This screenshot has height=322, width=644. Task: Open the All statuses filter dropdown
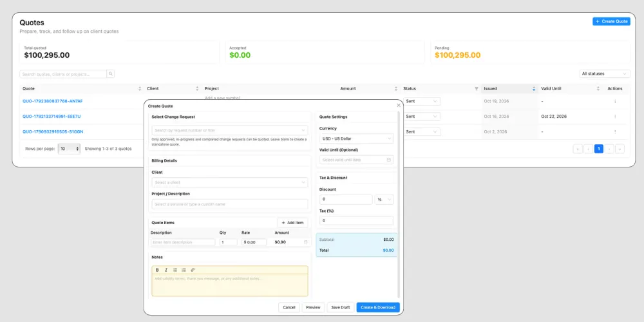(x=605, y=74)
